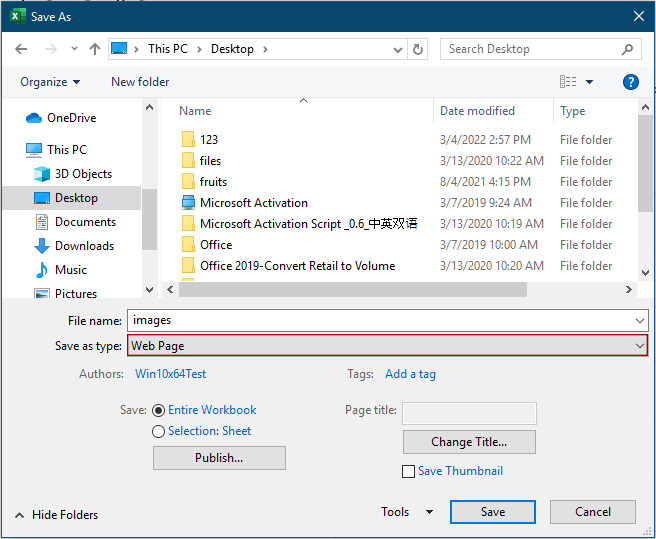The image size is (656, 539).
Task: Sort by the Date modified column header
Action: [477, 111]
